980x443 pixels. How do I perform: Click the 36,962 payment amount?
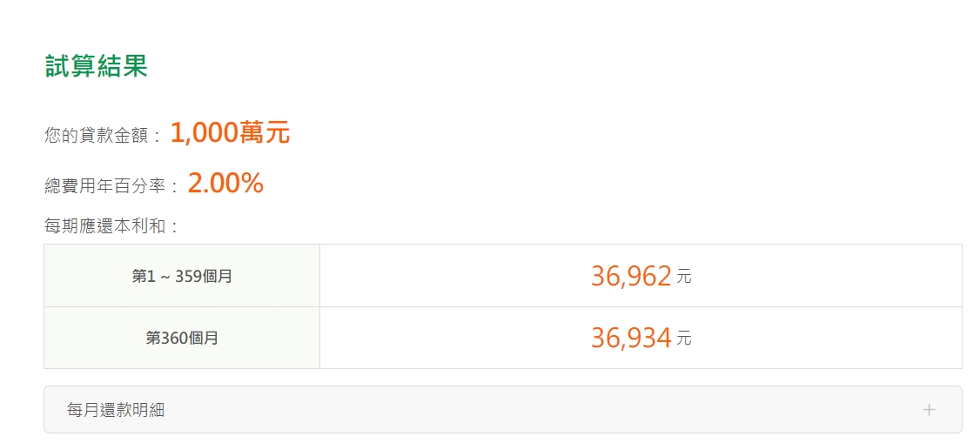coord(631,276)
